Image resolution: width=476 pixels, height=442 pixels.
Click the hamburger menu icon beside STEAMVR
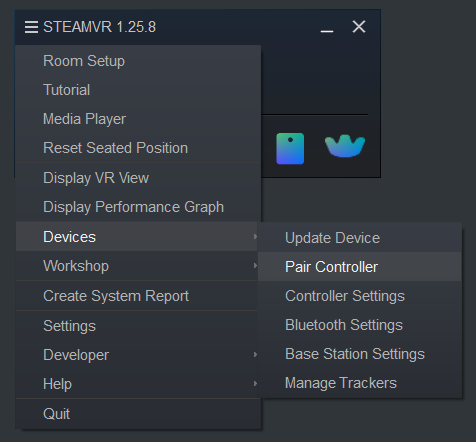click(31, 27)
